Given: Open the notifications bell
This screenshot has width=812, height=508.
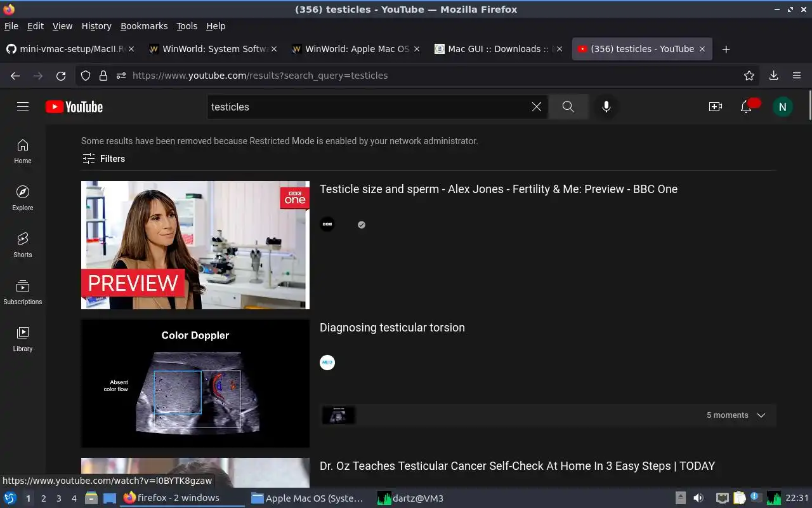Looking at the screenshot, I should click(747, 107).
